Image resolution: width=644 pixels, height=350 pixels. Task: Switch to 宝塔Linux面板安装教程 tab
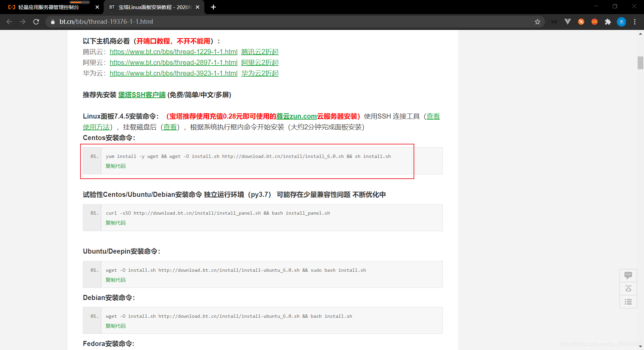[154, 7]
